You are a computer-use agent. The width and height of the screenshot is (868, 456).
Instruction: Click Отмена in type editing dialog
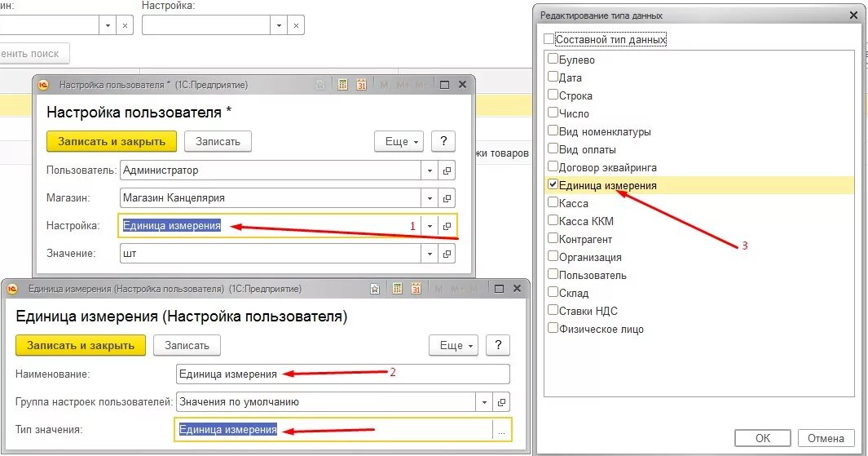coord(826,438)
